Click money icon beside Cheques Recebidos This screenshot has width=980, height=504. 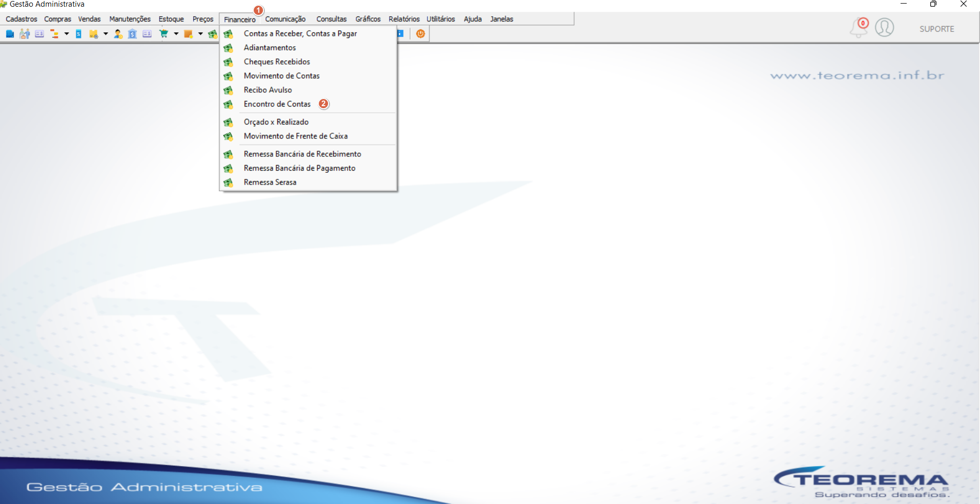point(228,62)
